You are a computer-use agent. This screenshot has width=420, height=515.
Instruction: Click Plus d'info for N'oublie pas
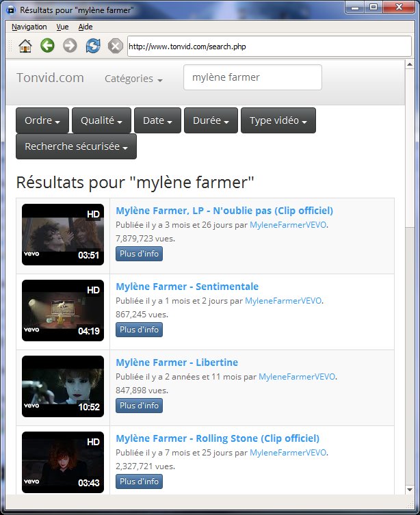(x=140, y=254)
